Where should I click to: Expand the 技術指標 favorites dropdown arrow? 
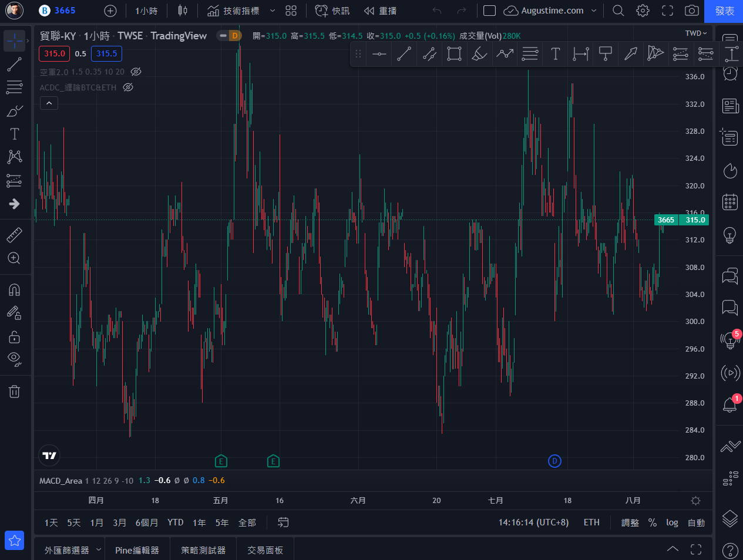(x=273, y=11)
